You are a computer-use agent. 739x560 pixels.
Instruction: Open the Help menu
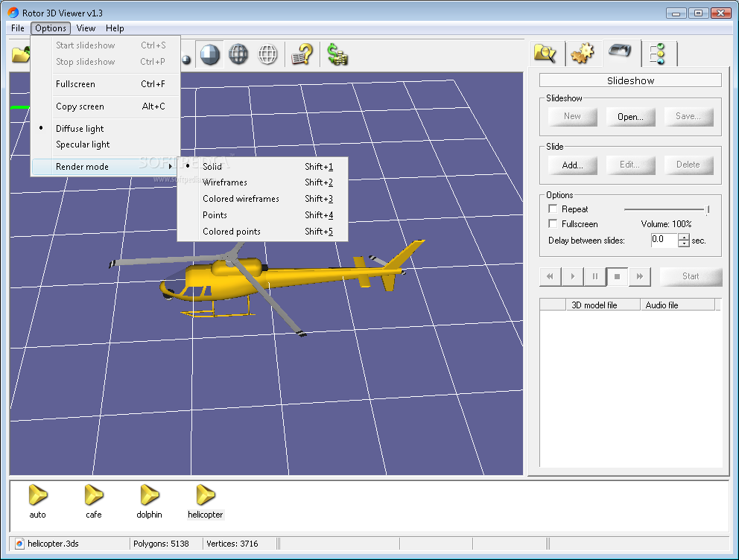pos(115,28)
